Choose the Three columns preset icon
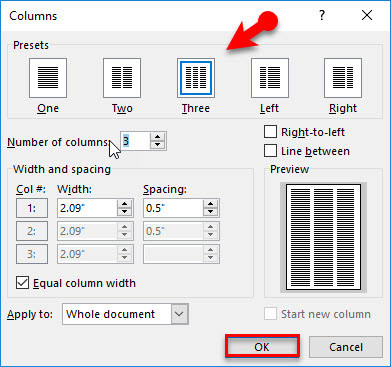Image resolution: width=391 pixels, height=367 pixels. 196,78
